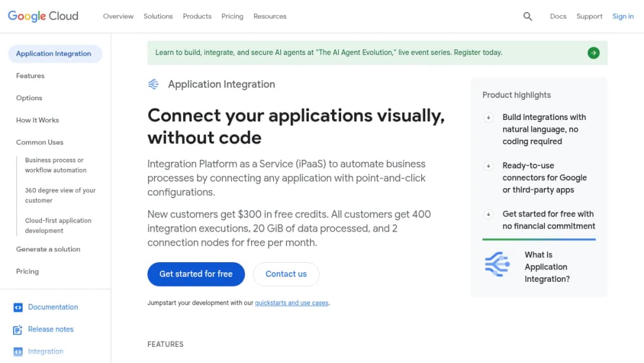This screenshot has height=363, width=644.
Task: Open the Solutions menu
Action: pyautogui.click(x=158, y=17)
